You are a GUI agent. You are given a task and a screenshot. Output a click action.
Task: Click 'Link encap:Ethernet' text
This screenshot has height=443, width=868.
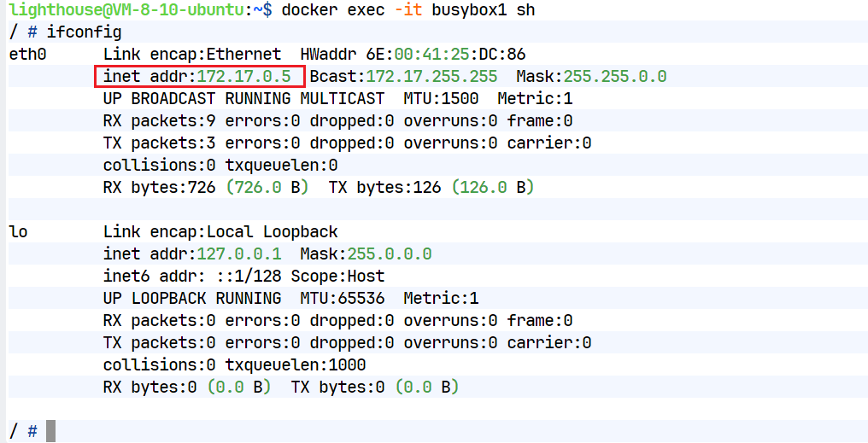pyautogui.click(x=192, y=54)
